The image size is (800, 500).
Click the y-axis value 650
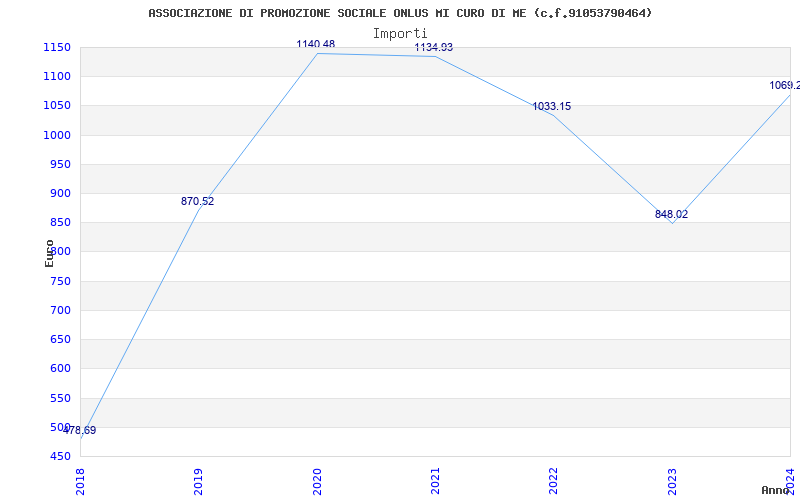click(x=61, y=339)
